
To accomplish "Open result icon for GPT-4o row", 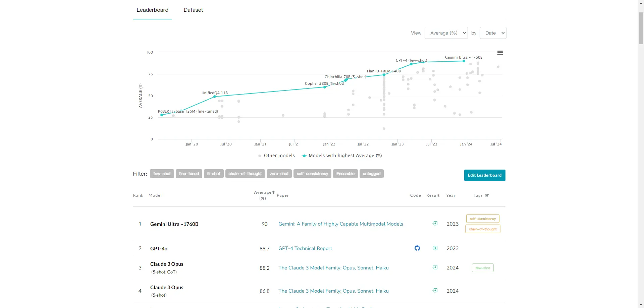I will [x=435, y=248].
